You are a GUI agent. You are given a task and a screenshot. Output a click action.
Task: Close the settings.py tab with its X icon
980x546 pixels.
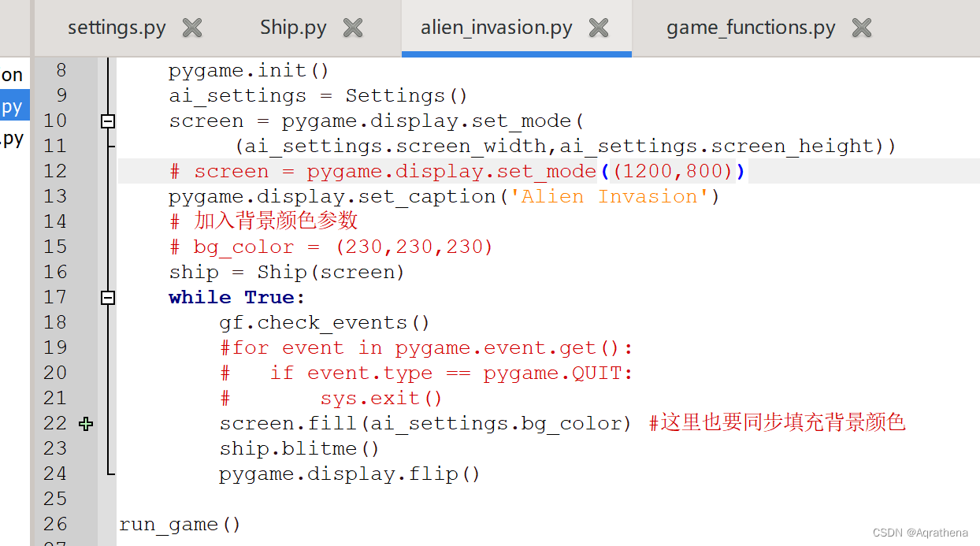(x=191, y=27)
